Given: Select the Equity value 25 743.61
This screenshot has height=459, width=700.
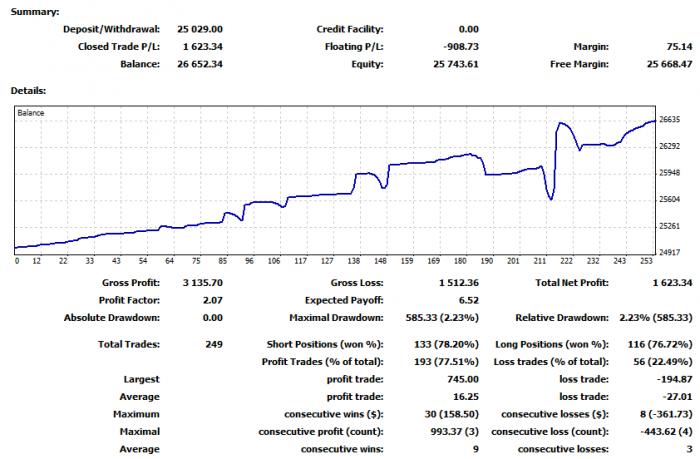Looking at the screenshot, I should pyautogui.click(x=455, y=64).
